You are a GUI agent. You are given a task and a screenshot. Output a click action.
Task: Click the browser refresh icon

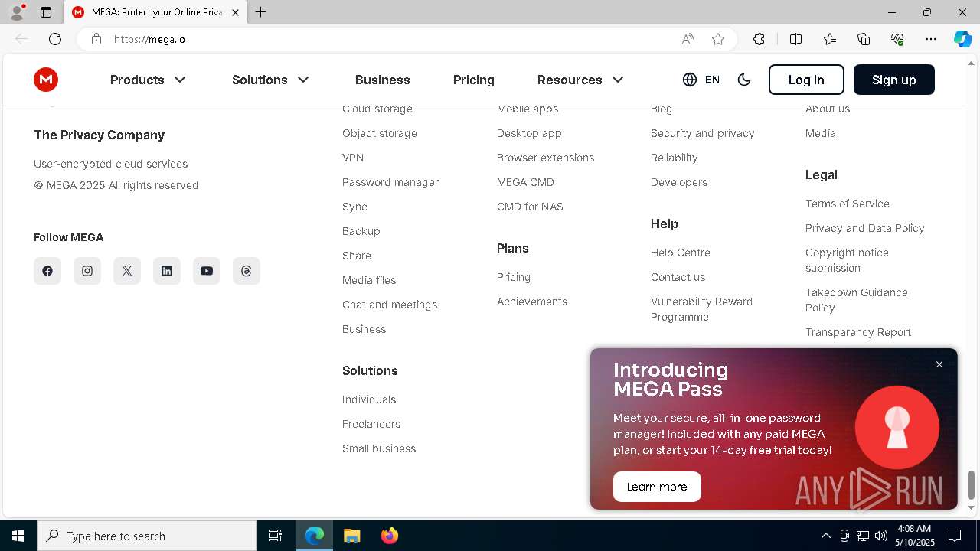click(x=55, y=39)
